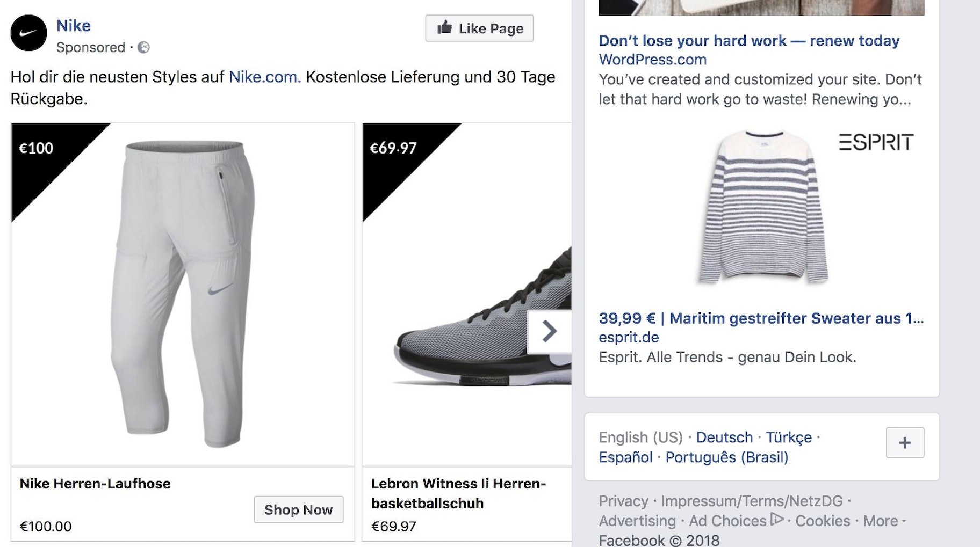980x547 pixels.
Task: Click the Ad Choices triangle icon
Action: tap(776, 519)
